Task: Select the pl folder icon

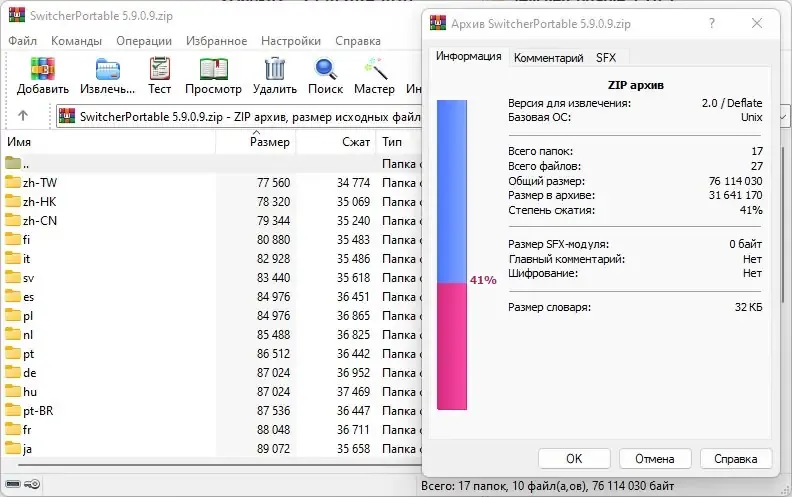Action: (x=13, y=315)
